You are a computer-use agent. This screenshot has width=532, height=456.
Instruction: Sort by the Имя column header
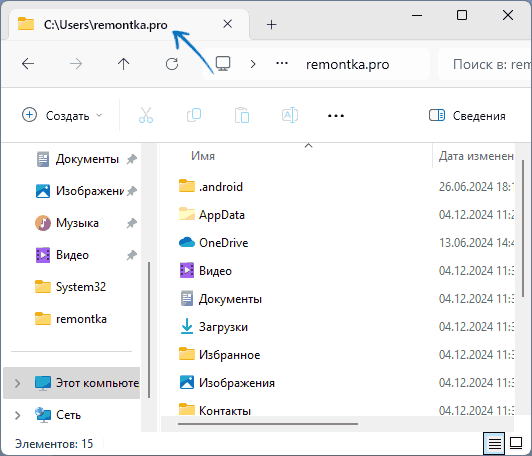(203, 156)
